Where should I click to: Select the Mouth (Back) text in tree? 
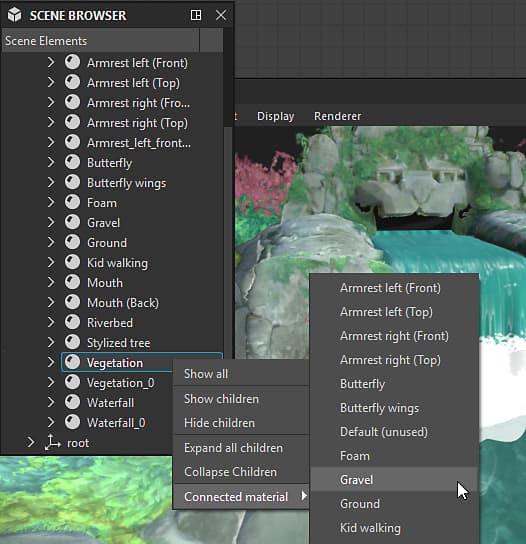123,303
